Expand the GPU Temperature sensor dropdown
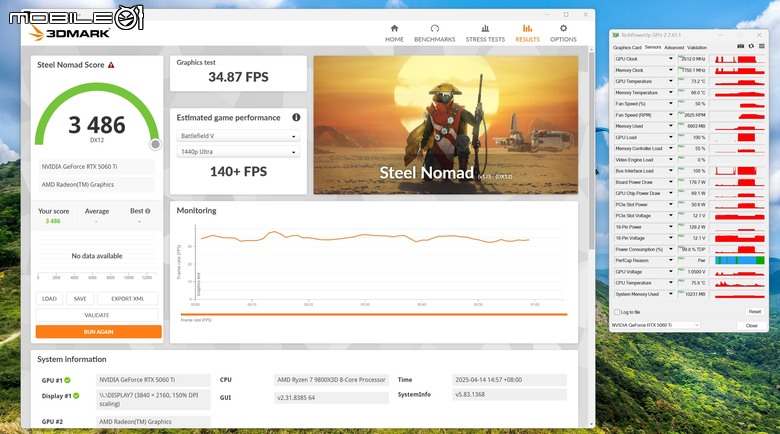Screen dimensions: 780x434 point(671,81)
